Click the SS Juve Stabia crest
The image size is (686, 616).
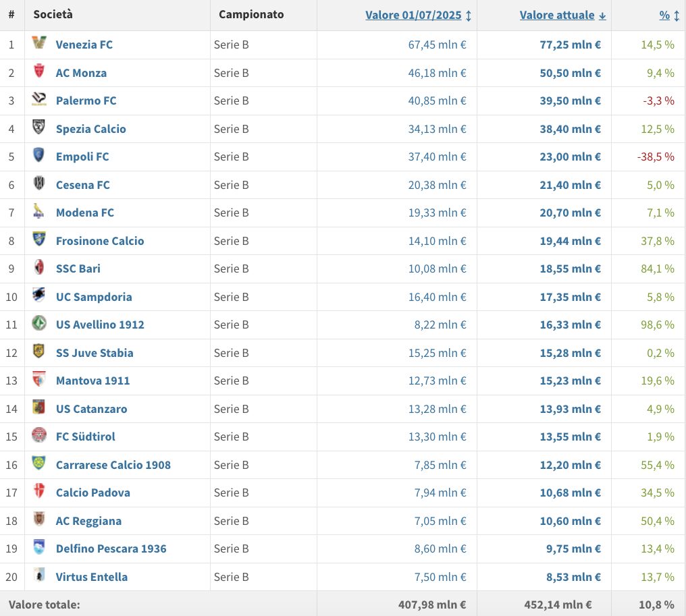(39, 351)
